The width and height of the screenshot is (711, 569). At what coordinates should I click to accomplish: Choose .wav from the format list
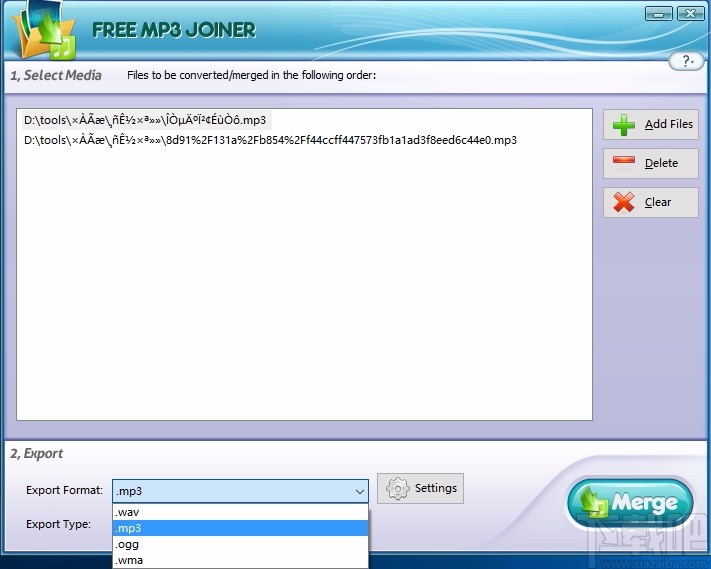(240, 512)
